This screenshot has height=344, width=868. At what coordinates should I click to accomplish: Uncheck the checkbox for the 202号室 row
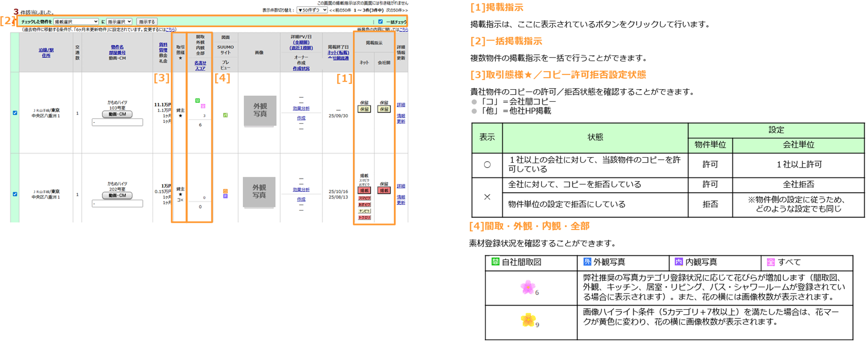(x=15, y=194)
